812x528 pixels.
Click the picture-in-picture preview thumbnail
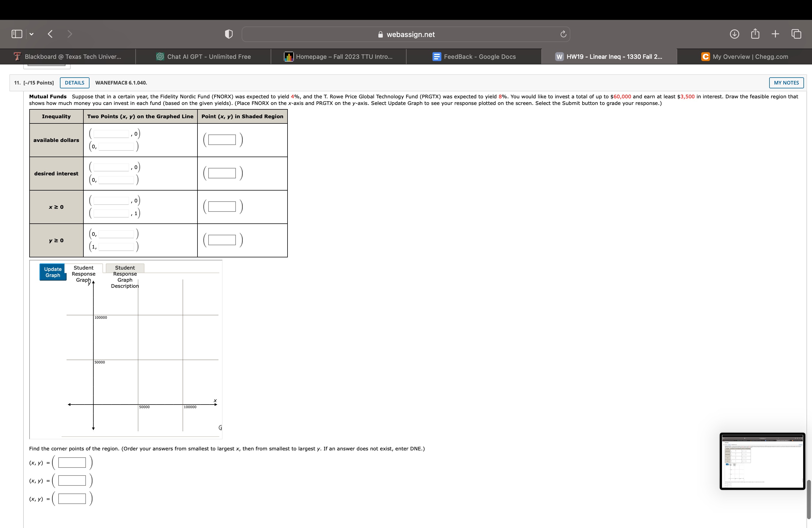click(762, 461)
